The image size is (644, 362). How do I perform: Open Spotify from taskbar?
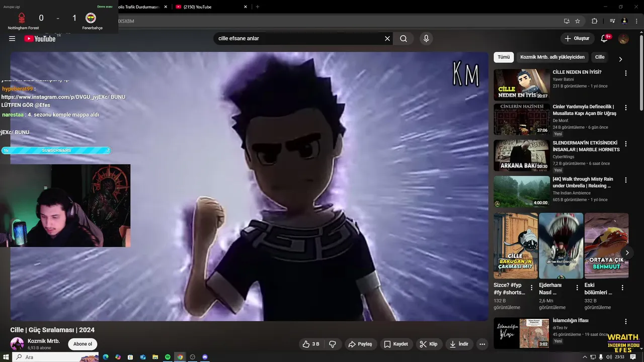[x=168, y=357]
